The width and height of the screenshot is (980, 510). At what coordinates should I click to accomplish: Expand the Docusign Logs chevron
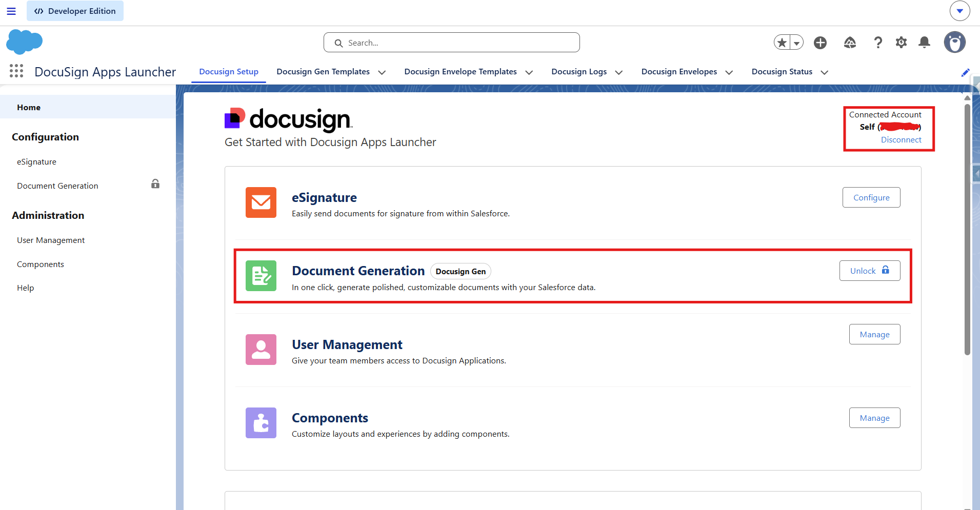[619, 72]
